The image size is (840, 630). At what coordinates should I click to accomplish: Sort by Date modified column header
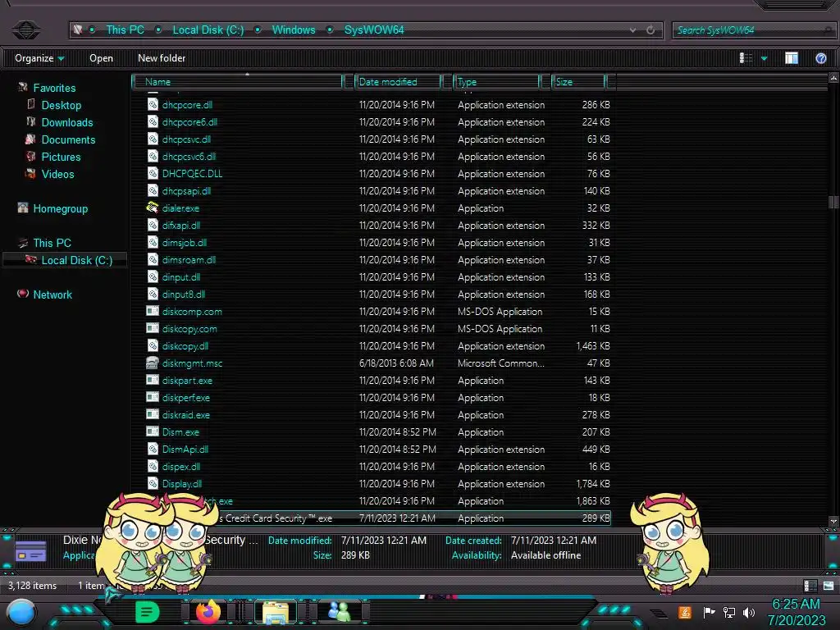point(399,81)
